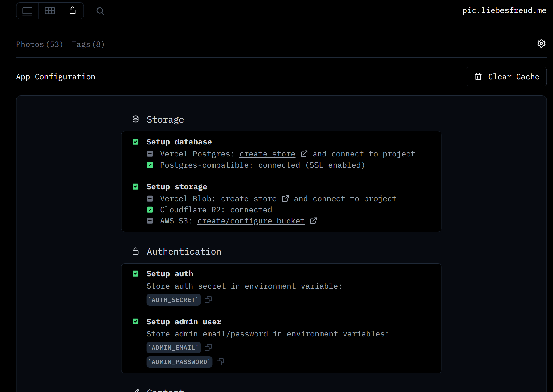Follow the Vercel Postgres create store link
The image size is (553, 392).
click(267, 154)
